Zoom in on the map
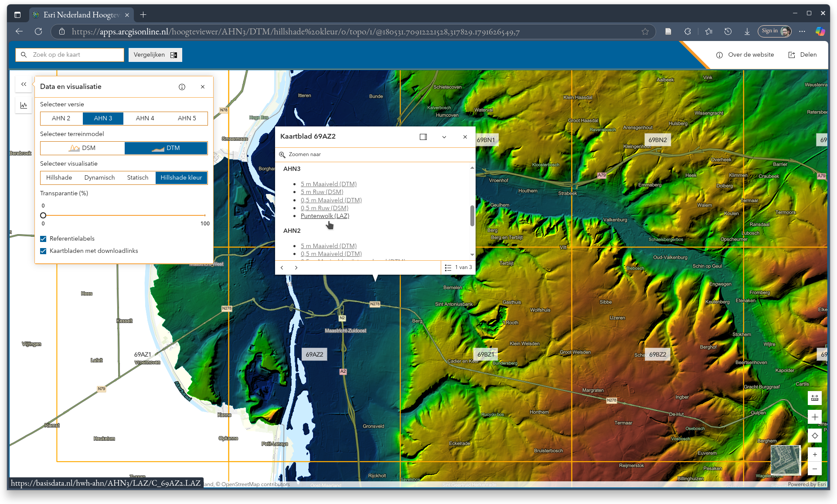Image resolution: width=837 pixels, height=504 pixels. click(814, 454)
